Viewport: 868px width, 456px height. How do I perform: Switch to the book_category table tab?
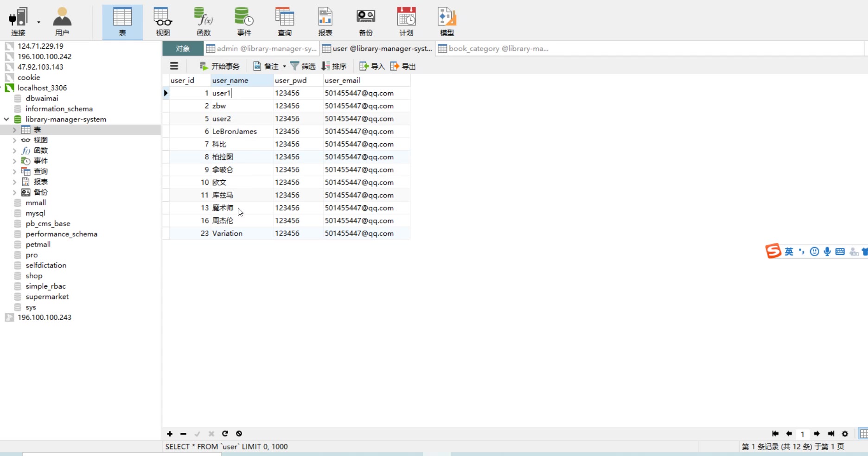click(493, 49)
